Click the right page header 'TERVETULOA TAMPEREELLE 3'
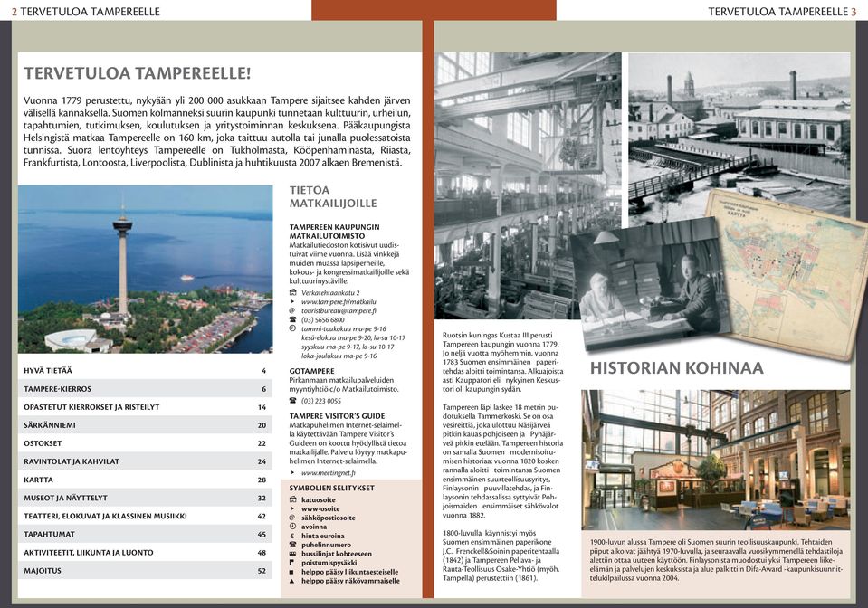 (782, 11)
